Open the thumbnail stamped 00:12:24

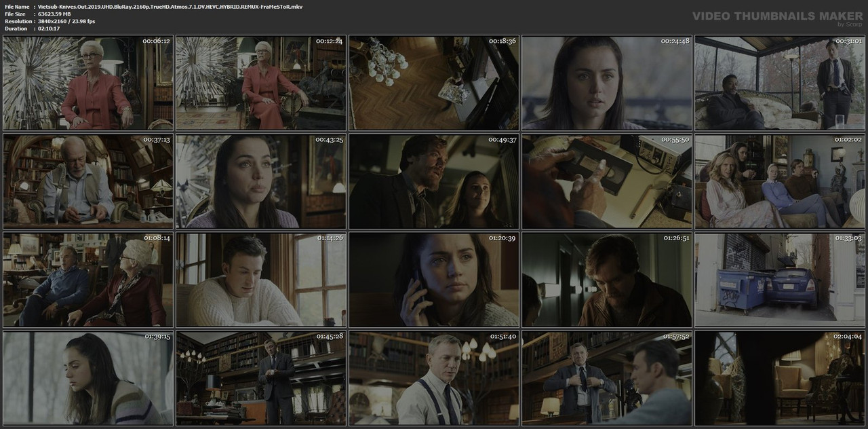[x=260, y=83]
